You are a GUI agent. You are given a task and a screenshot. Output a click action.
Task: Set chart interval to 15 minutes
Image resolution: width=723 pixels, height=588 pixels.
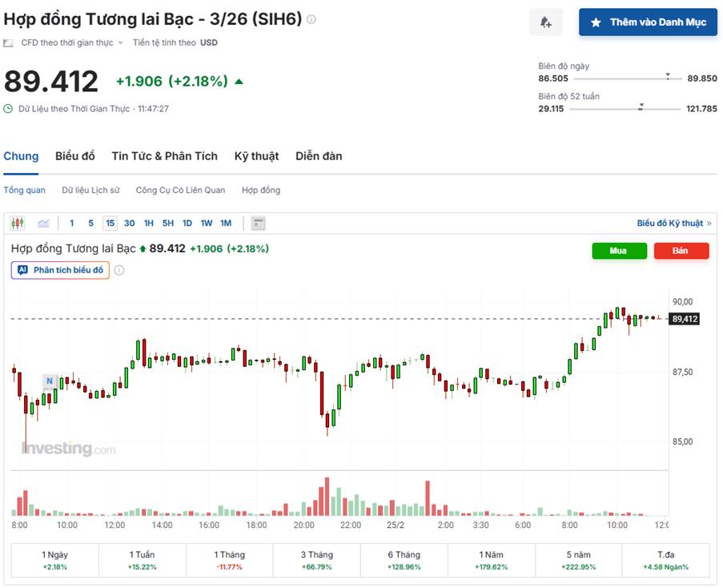coord(110,224)
